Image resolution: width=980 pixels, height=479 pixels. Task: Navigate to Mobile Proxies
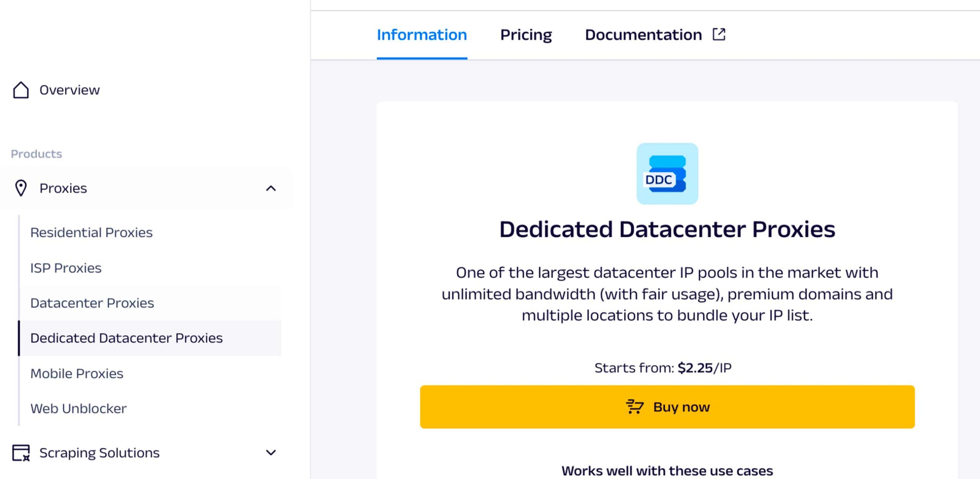point(77,374)
